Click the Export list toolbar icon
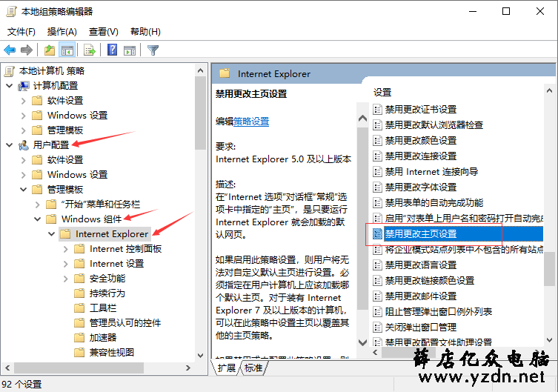The height and width of the screenshot is (392, 558). [x=90, y=50]
